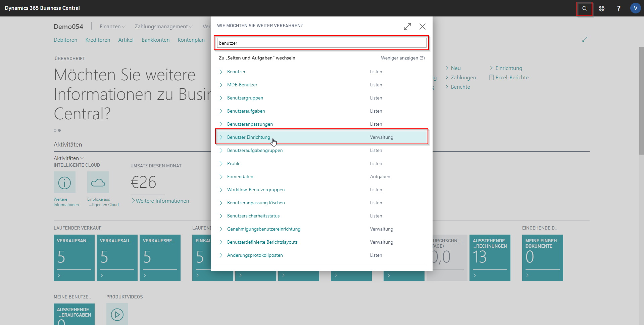Open the help question mark icon

point(618,8)
